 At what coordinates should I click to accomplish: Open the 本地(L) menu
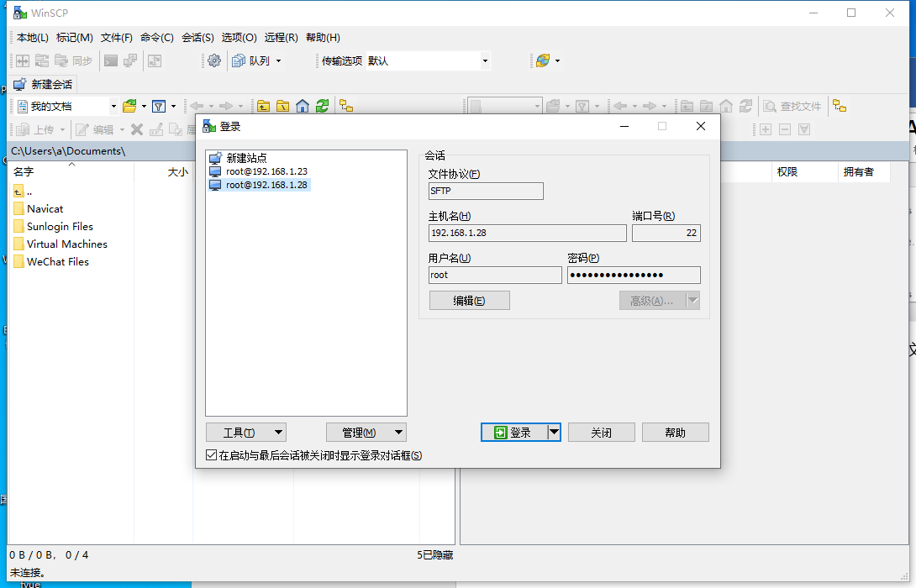(32, 37)
